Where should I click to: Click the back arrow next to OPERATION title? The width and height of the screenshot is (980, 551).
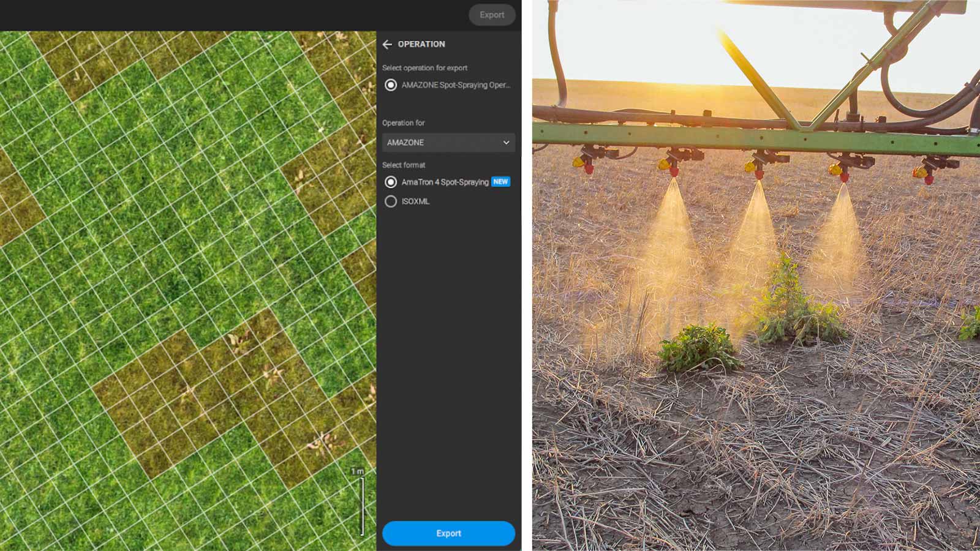point(388,44)
